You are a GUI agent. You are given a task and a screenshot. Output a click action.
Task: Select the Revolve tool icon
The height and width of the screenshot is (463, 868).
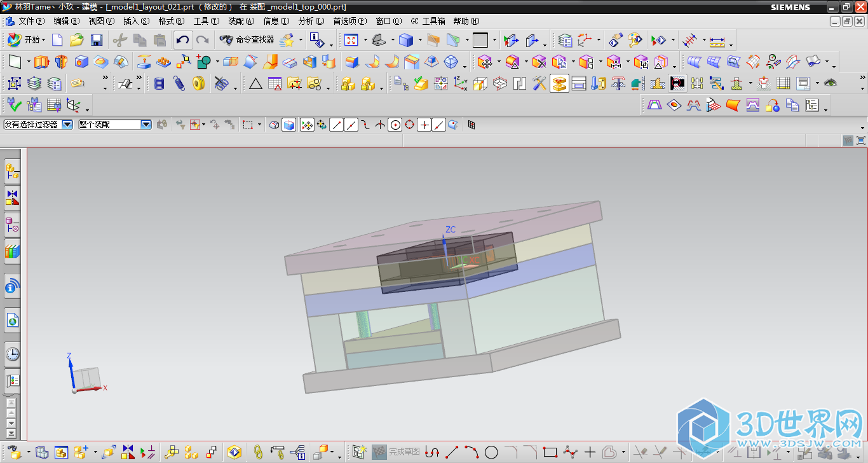[61, 62]
